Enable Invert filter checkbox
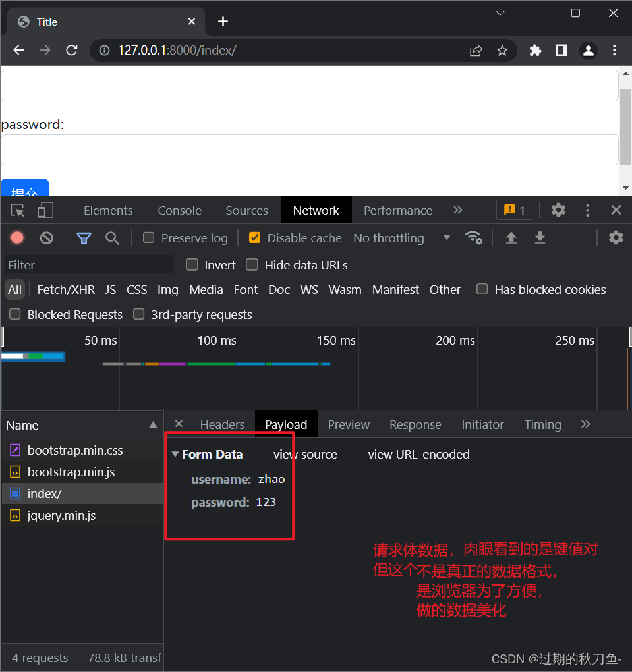The image size is (632, 672). pyautogui.click(x=192, y=265)
